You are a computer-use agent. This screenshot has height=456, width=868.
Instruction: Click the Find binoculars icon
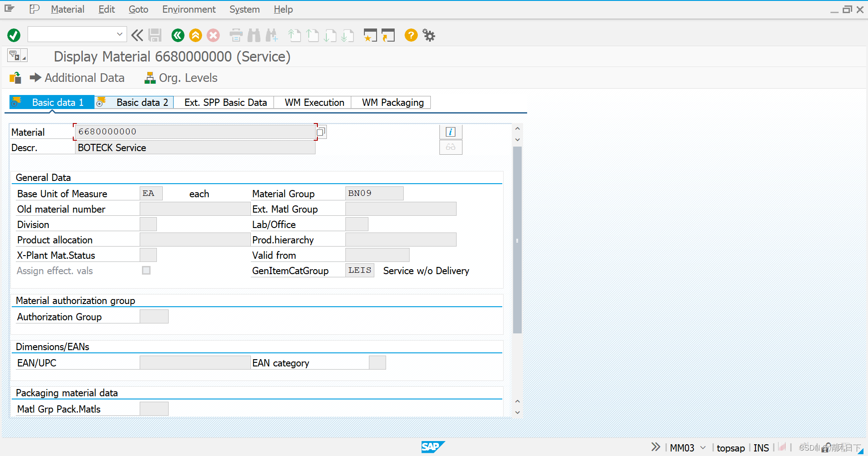(x=254, y=35)
